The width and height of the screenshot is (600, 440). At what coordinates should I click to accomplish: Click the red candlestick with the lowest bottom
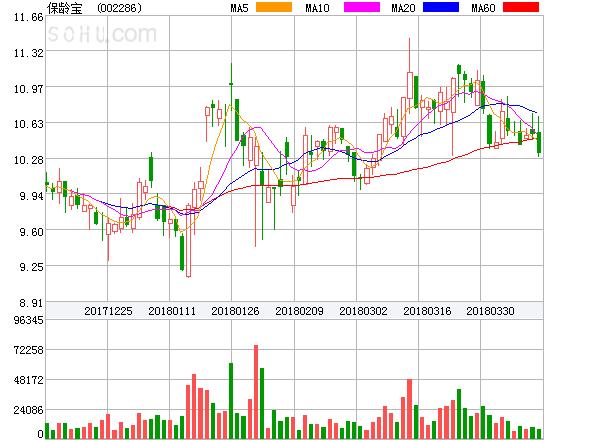pos(188,240)
